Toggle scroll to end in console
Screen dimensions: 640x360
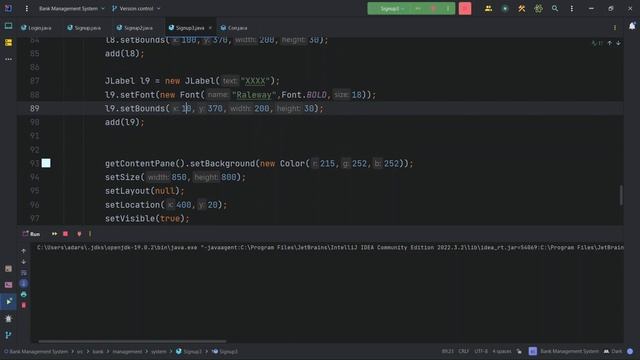(x=24, y=283)
